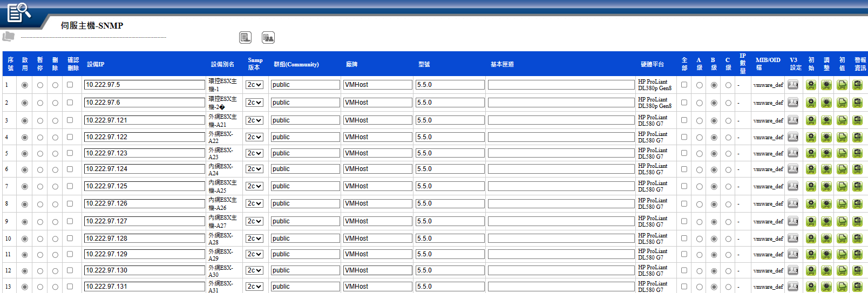
Task: Click initial value (初值) icon in row 4
Action: coord(842,137)
